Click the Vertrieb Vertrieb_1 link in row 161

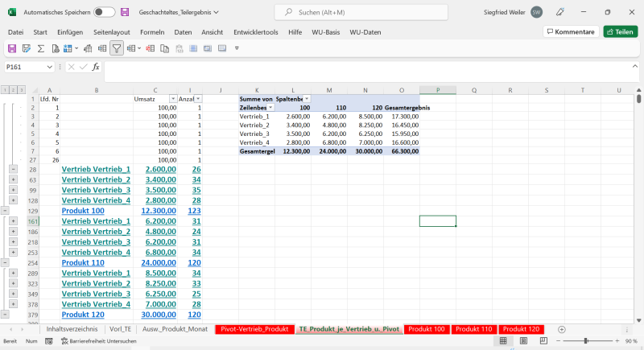tap(96, 221)
